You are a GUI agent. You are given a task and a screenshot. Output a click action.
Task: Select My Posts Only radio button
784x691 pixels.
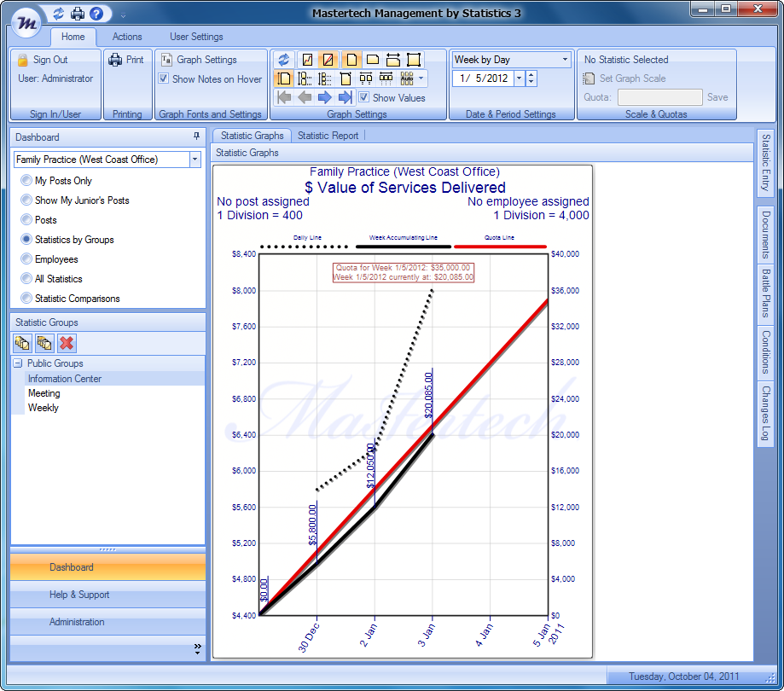pos(26,180)
